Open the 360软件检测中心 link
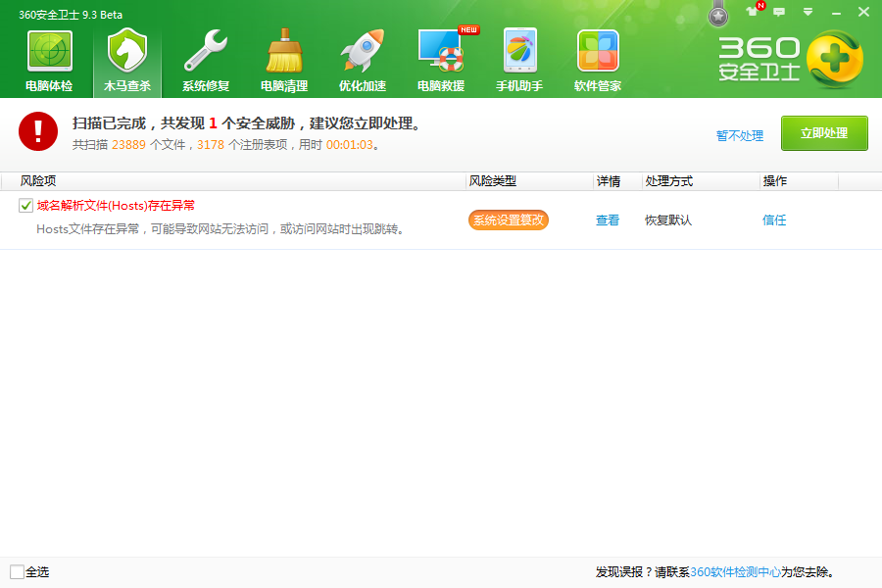This screenshot has width=882, height=588. (x=735, y=572)
